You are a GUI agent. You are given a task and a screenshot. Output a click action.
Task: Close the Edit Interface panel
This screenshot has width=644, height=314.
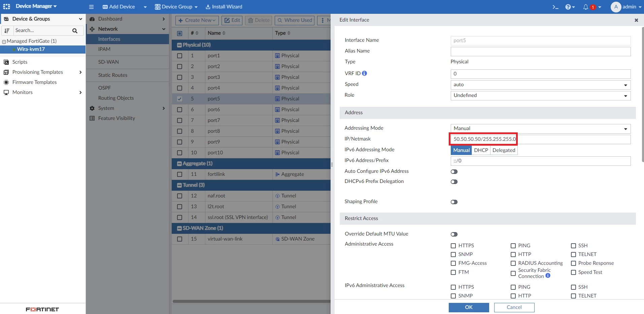636,20
